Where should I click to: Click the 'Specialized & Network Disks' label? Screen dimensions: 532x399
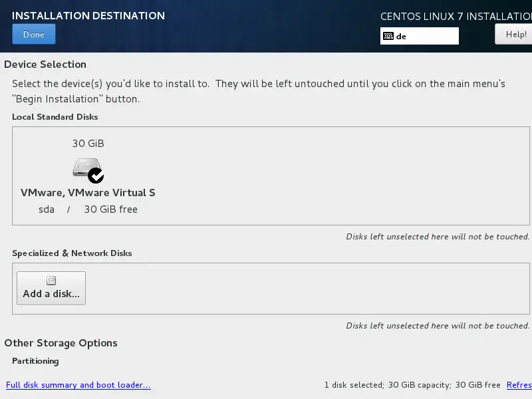(x=72, y=253)
